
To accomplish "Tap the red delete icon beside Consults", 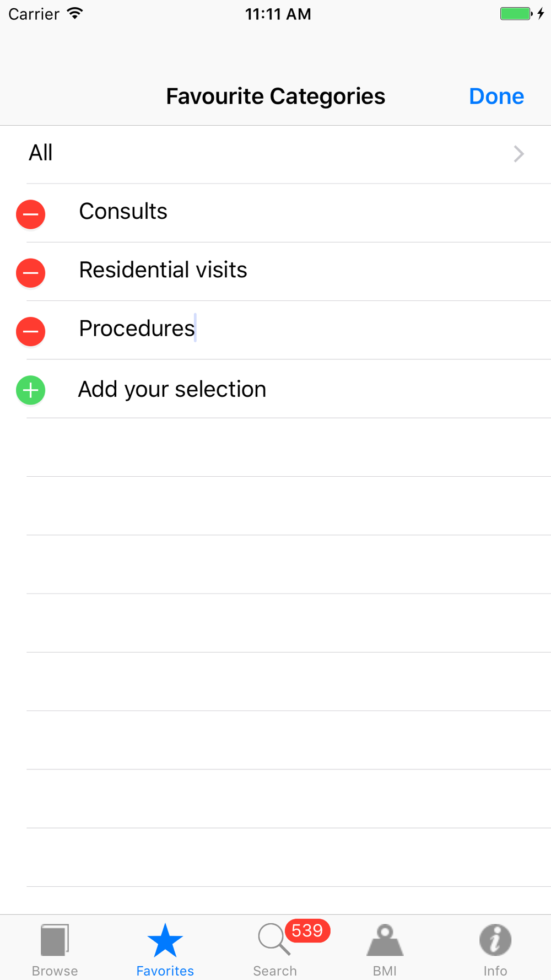I will click(x=31, y=214).
